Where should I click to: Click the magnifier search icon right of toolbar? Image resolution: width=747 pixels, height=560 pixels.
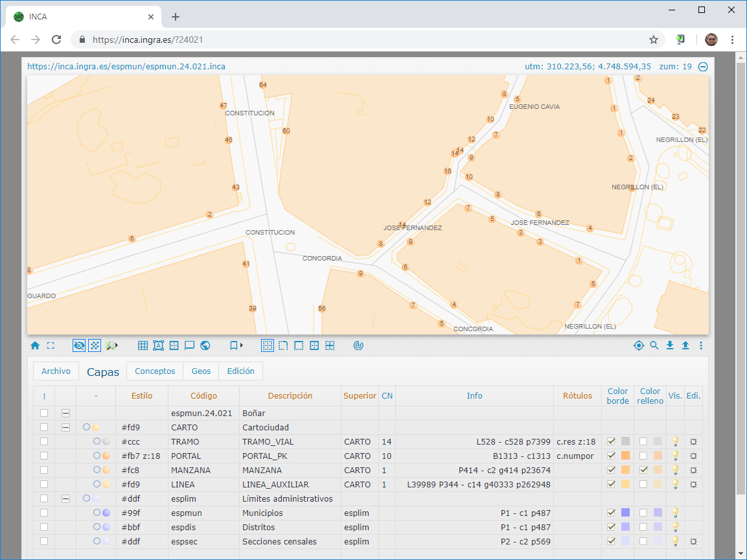click(x=654, y=345)
